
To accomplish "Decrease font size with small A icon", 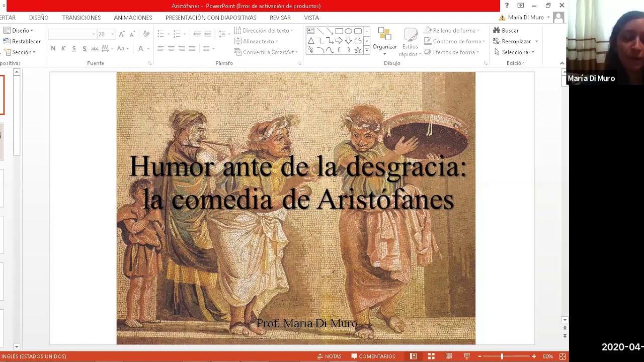I will (x=132, y=34).
